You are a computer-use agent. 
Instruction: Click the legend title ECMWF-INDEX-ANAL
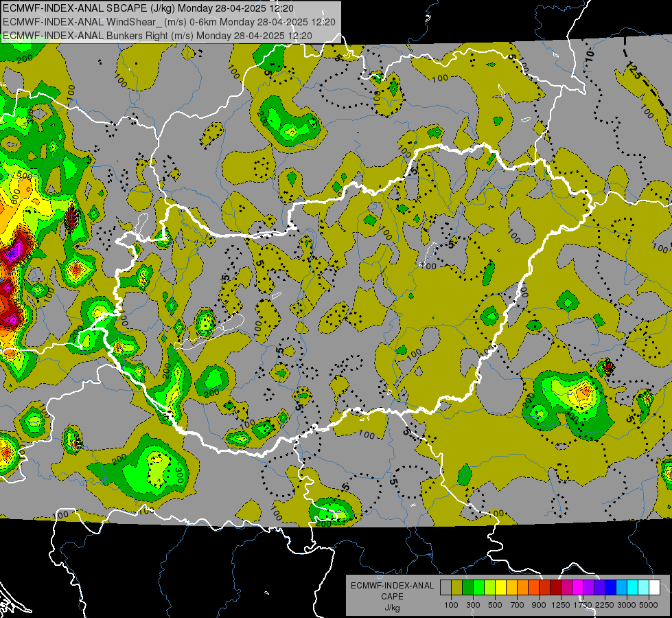click(392, 586)
